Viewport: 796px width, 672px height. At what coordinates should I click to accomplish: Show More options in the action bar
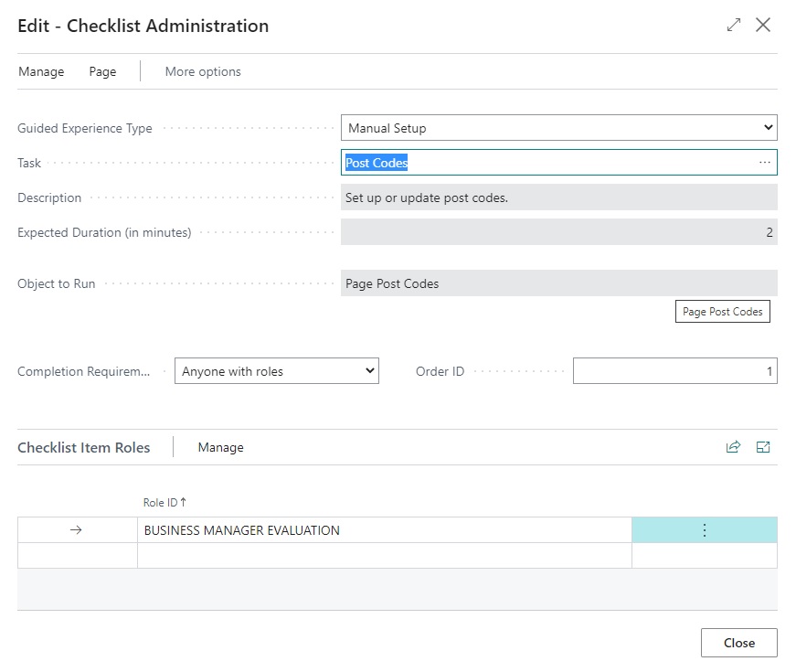tap(203, 71)
